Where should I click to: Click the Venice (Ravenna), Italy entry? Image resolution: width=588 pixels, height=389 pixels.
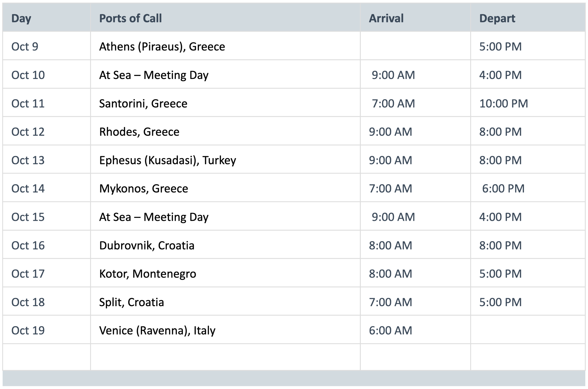pyautogui.click(x=157, y=330)
